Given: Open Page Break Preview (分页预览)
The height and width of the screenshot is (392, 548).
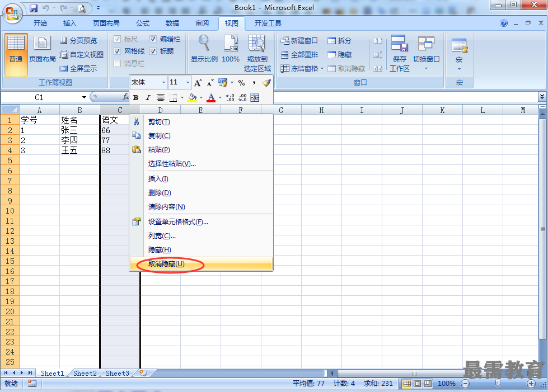Looking at the screenshot, I should point(78,40).
